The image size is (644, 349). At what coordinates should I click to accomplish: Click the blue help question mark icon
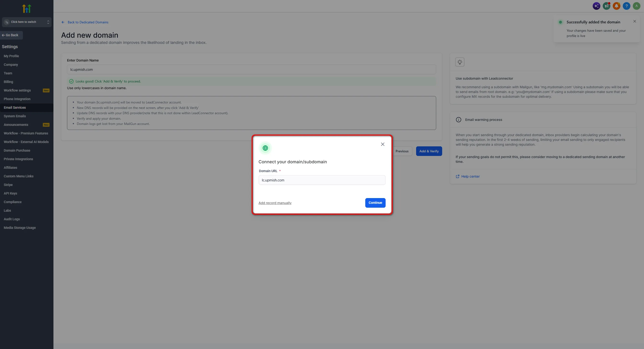pyautogui.click(x=626, y=6)
